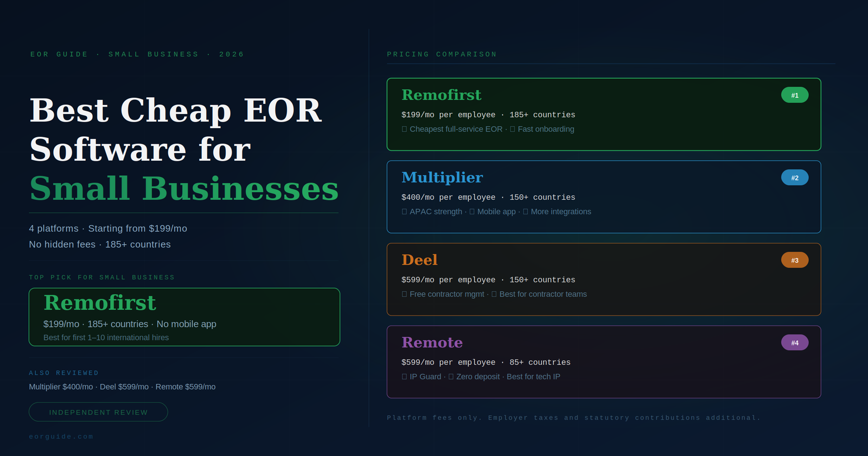The width and height of the screenshot is (868, 456).
Task: Select Deel's '$599/mo per employee · 150+ countries'
Action: pos(488,280)
